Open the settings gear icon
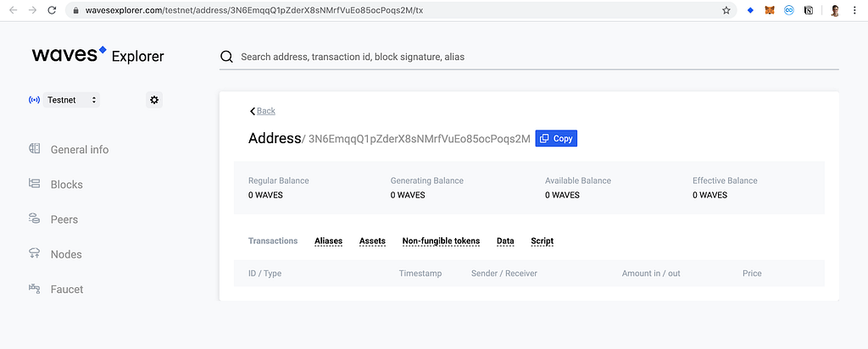 tap(154, 100)
